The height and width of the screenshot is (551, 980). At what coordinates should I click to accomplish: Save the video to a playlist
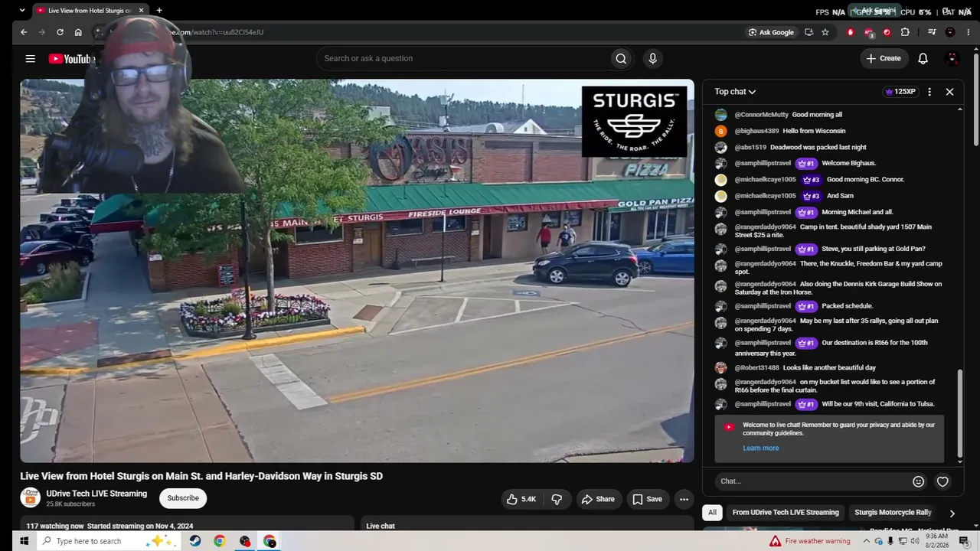[647, 499]
